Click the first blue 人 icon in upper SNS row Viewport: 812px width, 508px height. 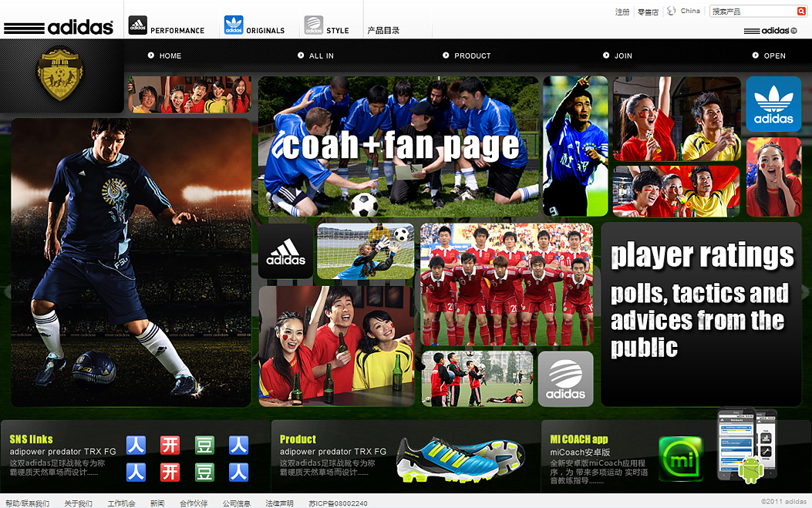point(136,445)
